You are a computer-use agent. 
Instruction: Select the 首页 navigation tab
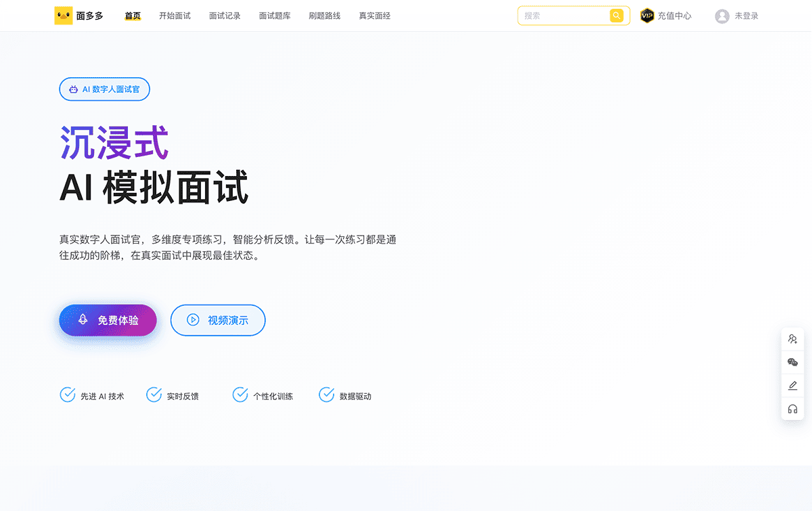133,16
